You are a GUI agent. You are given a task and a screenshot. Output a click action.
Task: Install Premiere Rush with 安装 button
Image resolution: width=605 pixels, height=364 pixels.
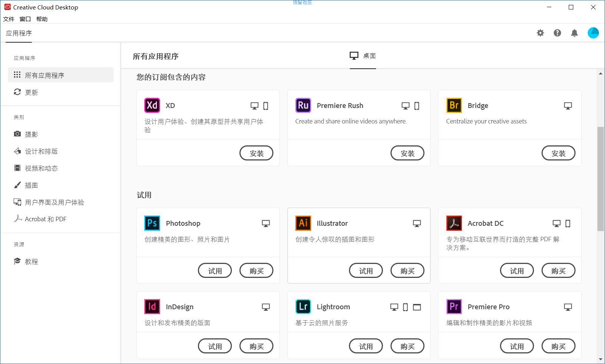pos(407,153)
